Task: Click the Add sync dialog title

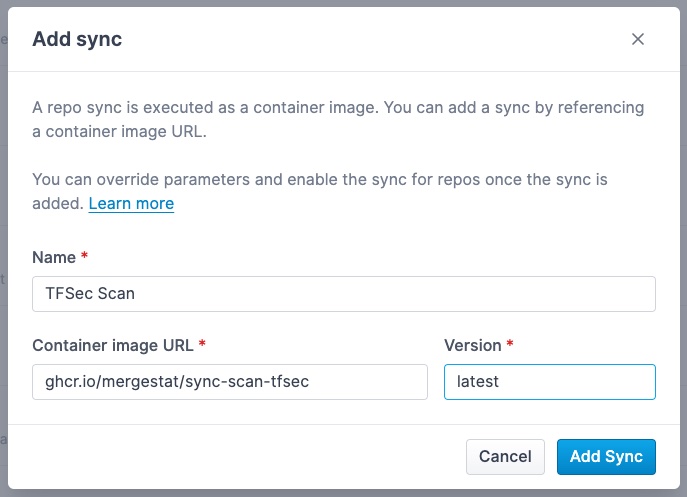Action: tap(77, 40)
